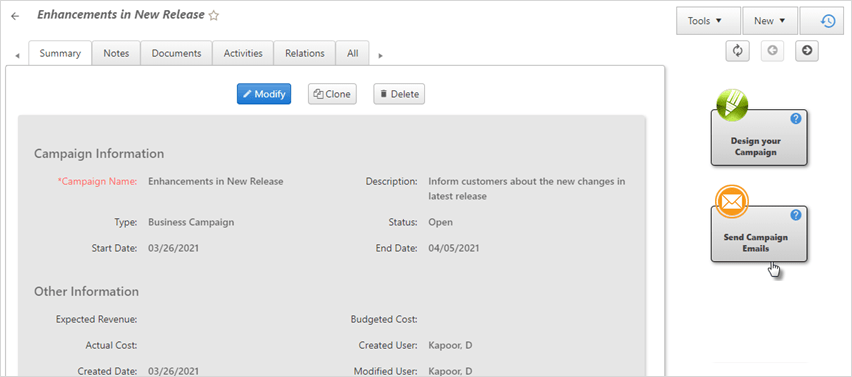Switch to the Notes tab
The height and width of the screenshot is (377, 852).
tap(116, 53)
